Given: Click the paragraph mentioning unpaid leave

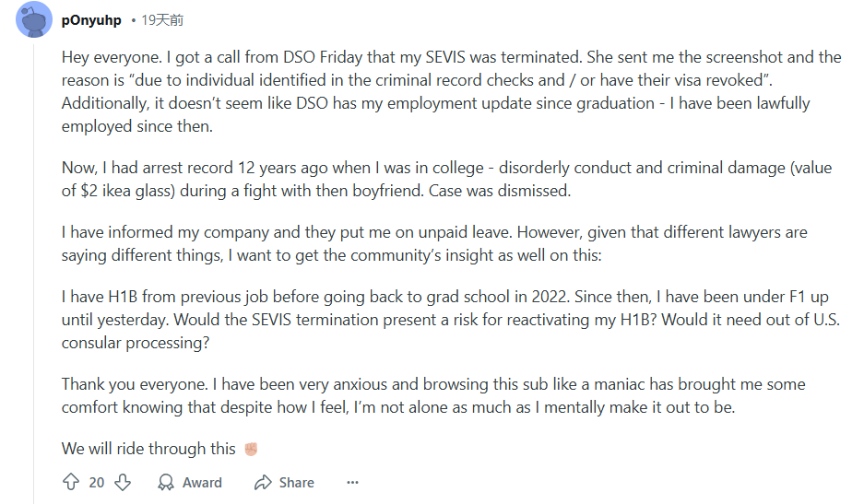Looking at the screenshot, I should click(434, 244).
